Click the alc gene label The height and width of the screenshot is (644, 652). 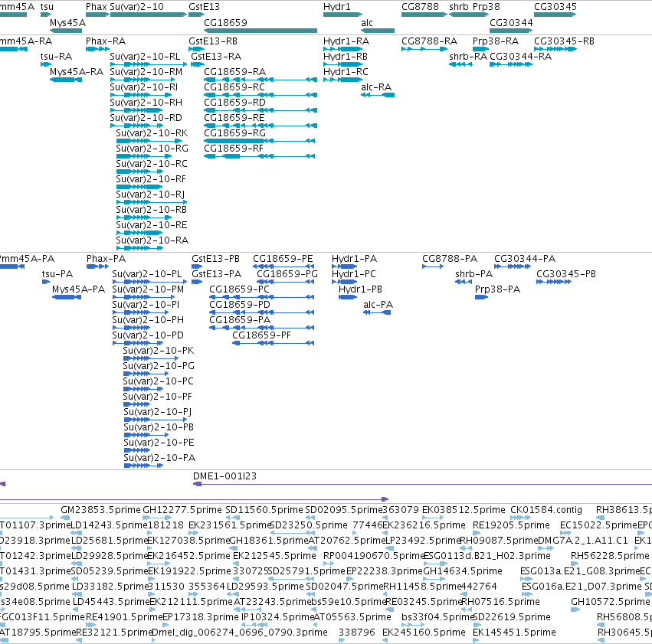click(x=367, y=23)
